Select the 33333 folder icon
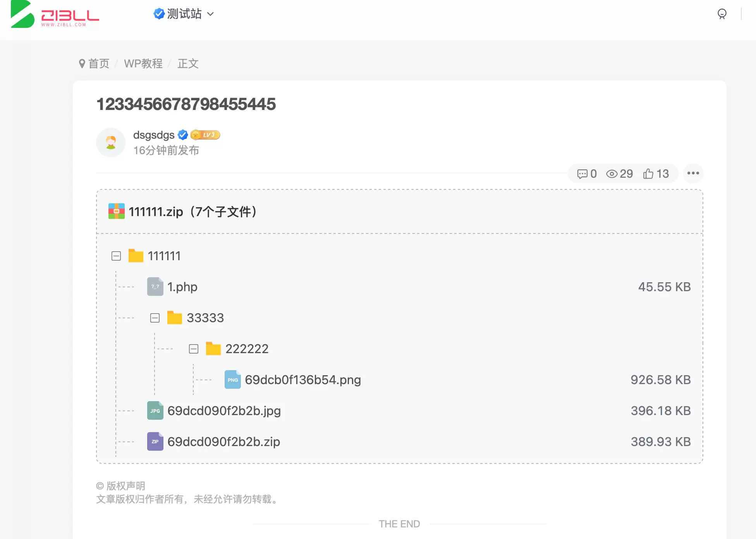Screen dimensions: 756x539 (x=175, y=318)
